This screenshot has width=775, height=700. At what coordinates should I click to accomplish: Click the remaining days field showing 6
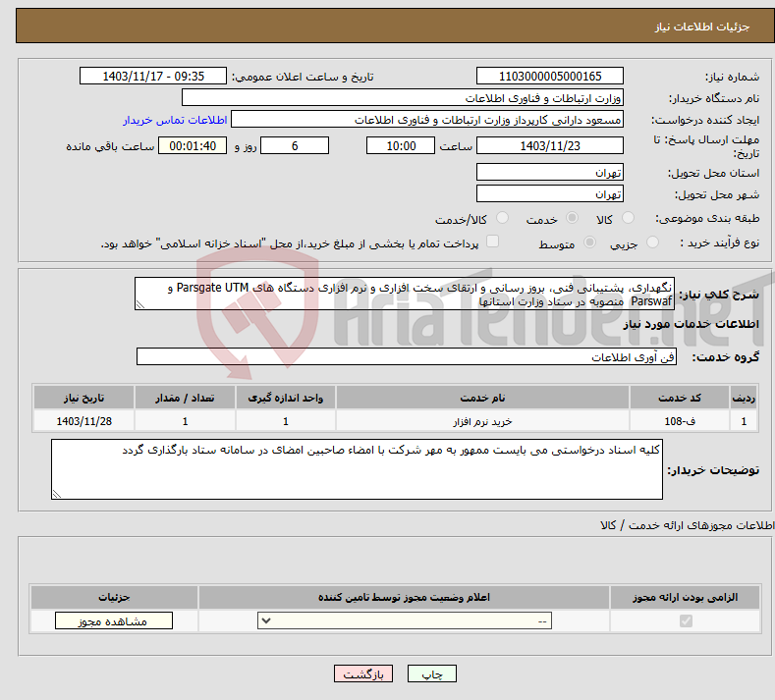pyautogui.click(x=295, y=145)
